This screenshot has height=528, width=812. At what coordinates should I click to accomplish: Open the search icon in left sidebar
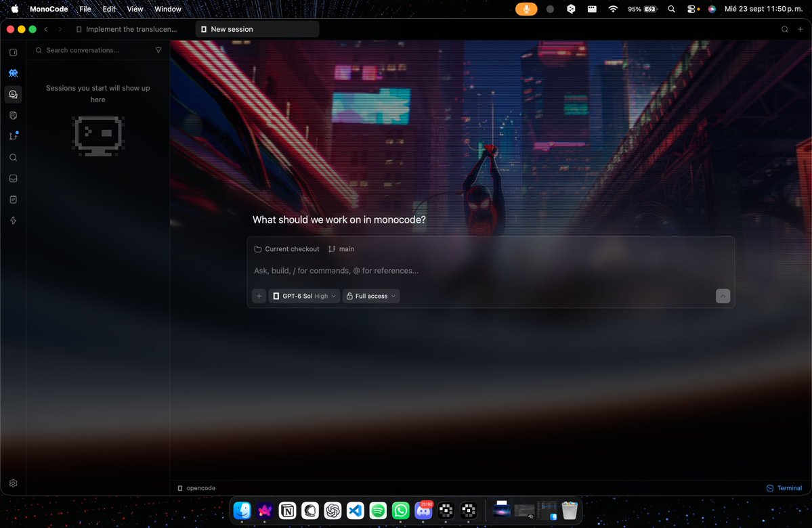tap(14, 157)
